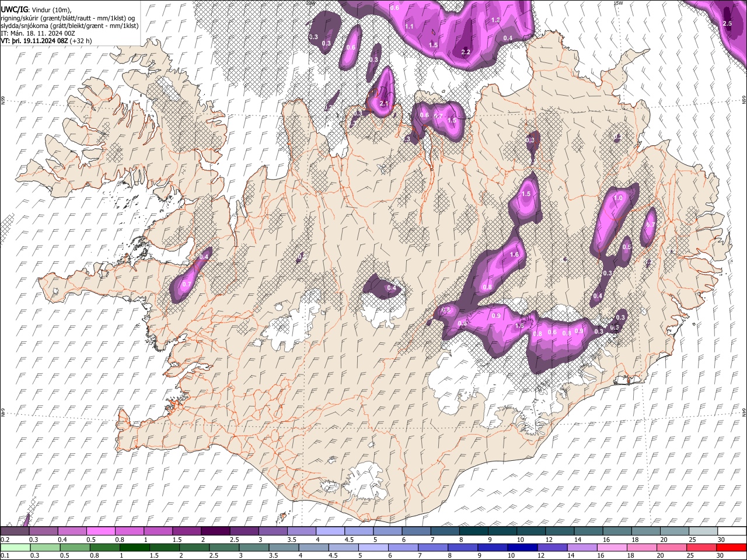747x560 pixels.
Task: Click the '1.0' precipitation value on the map
Action: point(618,198)
